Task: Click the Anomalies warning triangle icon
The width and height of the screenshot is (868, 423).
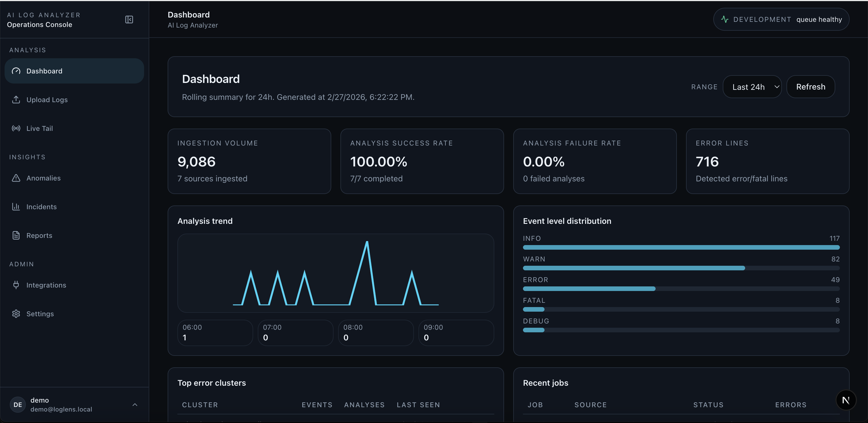Action: 16,178
